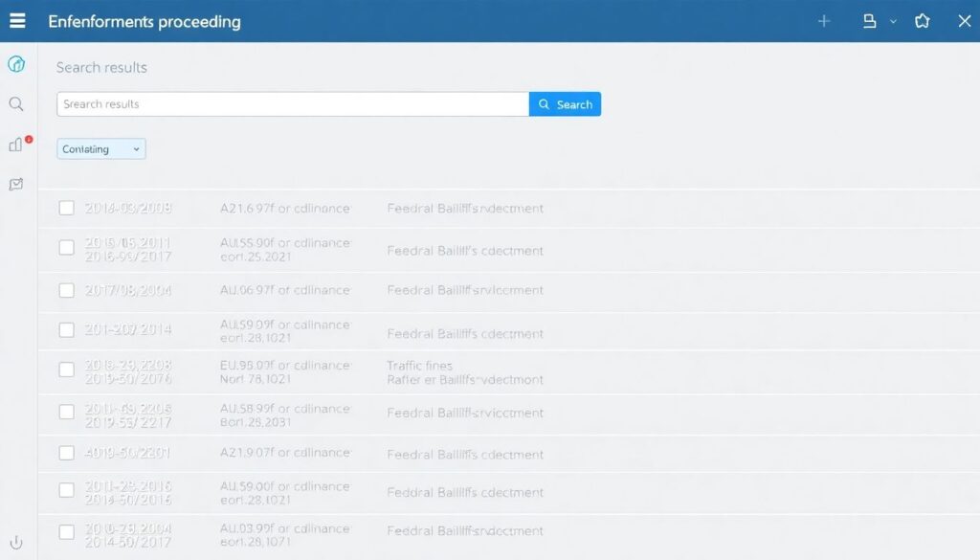Viewport: 980px width, 560px height.
Task: Check the box for the first result row
Action: click(67, 208)
